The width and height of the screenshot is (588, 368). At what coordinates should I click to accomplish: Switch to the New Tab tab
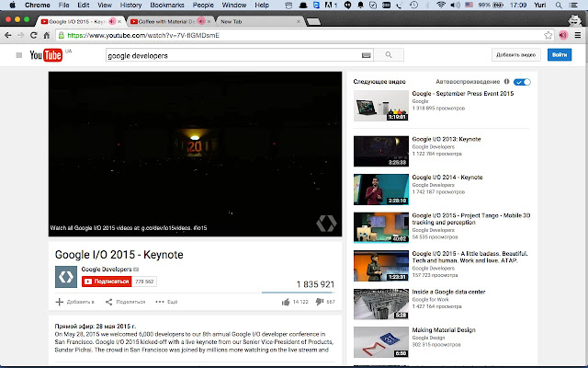click(x=259, y=21)
